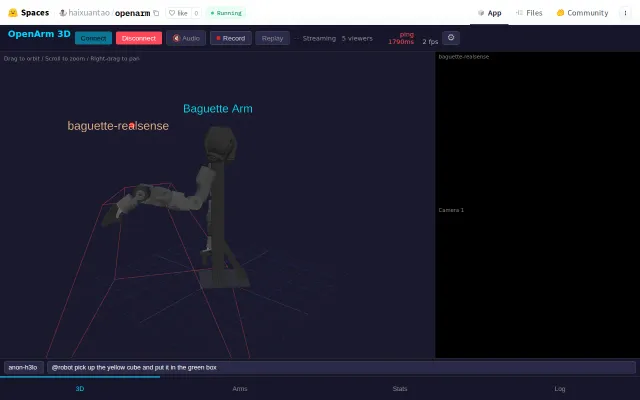This screenshot has height=400, width=640.
Task: Click the Running status badge
Action: click(x=226, y=13)
